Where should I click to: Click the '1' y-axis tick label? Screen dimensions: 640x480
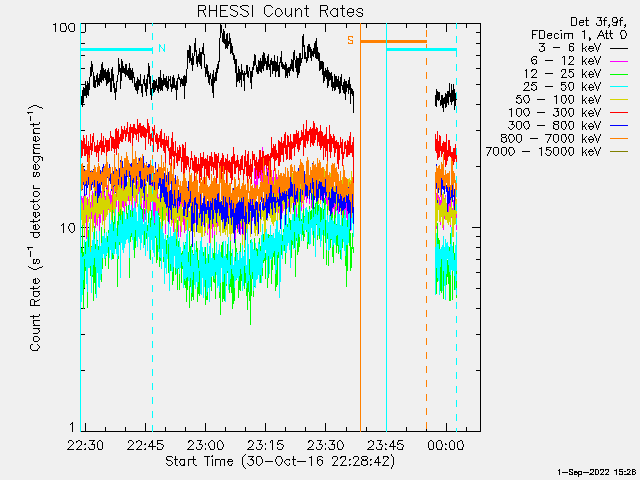[x=72, y=427]
